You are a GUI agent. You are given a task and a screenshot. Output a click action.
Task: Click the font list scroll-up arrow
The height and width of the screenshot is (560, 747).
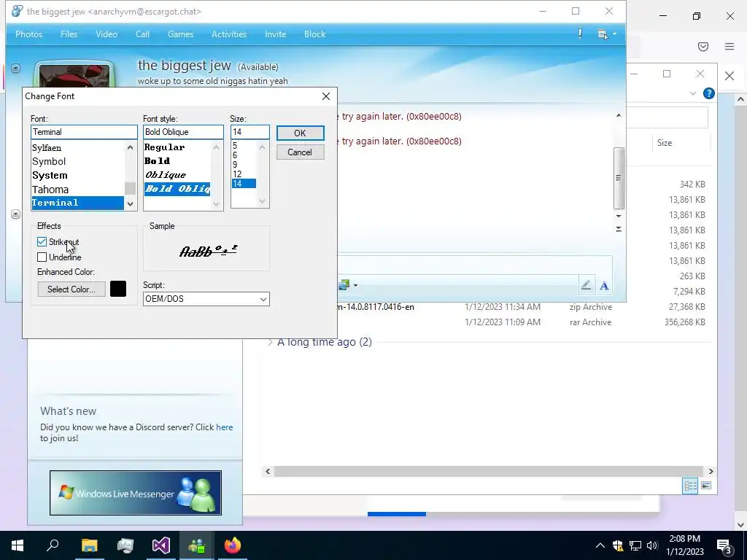tap(130, 147)
